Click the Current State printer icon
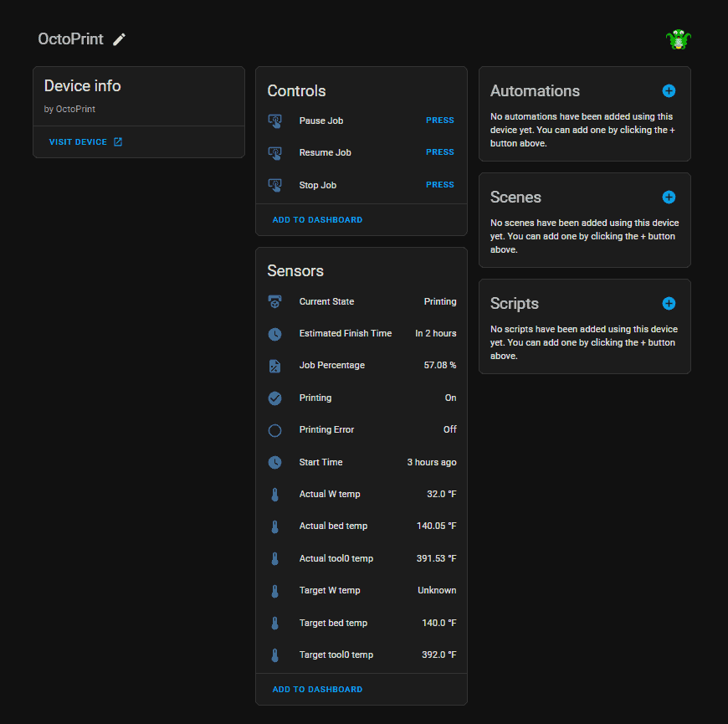This screenshot has width=728, height=724. [274, 301]
